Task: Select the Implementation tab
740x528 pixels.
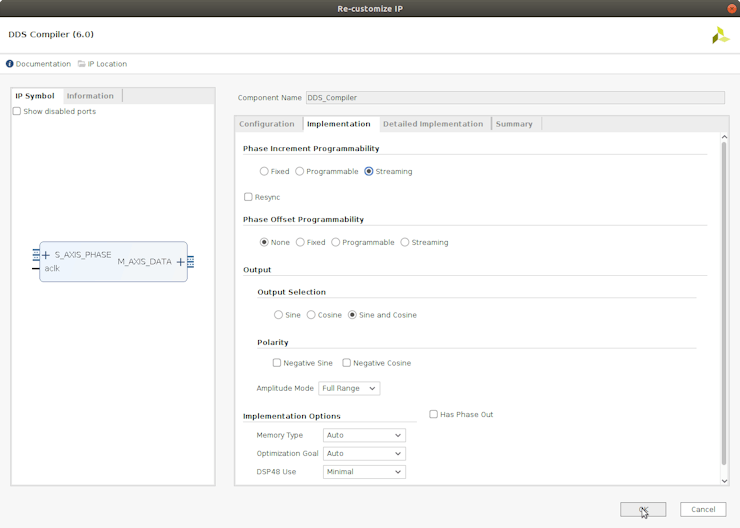Action: [x=339, y=124]
